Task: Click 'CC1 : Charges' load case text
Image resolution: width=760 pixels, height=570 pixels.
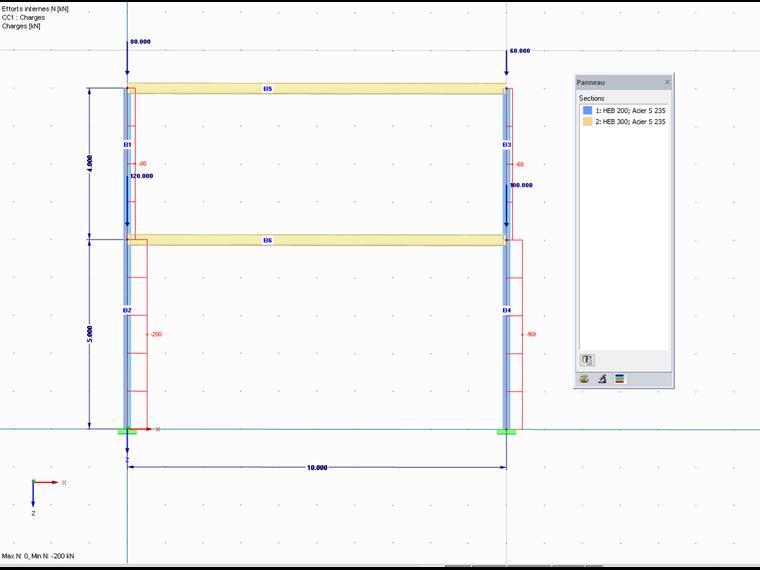Action: click(23, 17)
